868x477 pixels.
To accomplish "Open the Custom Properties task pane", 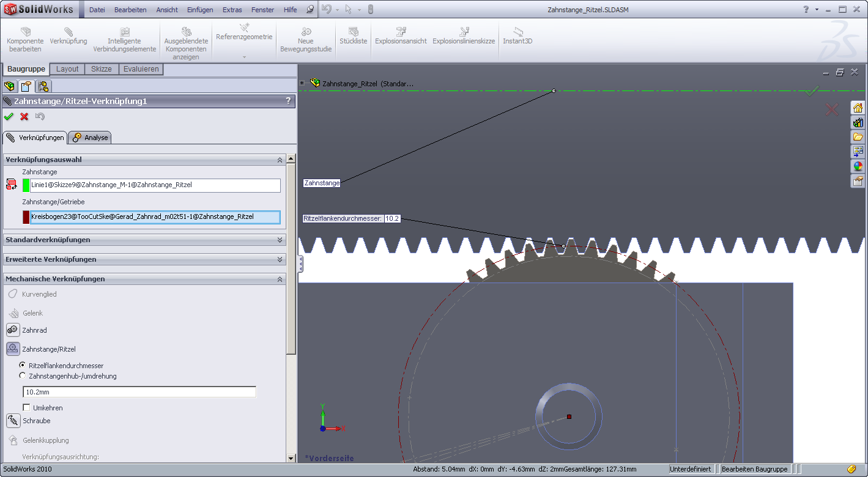I will click(858, 180).
